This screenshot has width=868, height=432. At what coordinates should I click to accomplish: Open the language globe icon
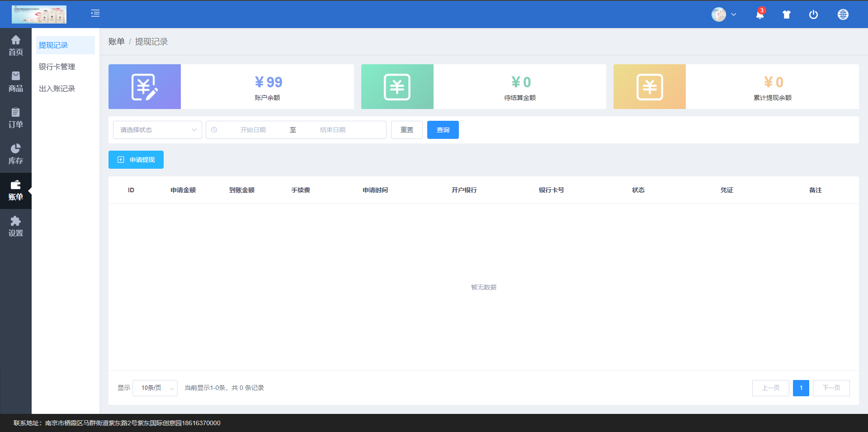[x=843, y=15]
